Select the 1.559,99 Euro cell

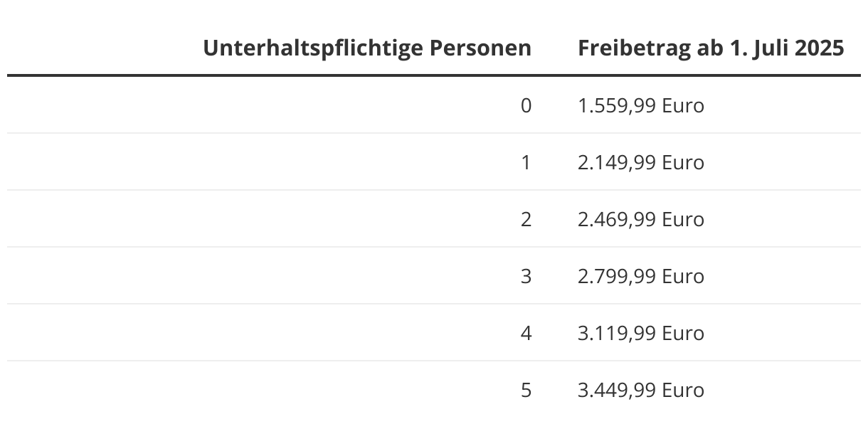click(641, 106)
